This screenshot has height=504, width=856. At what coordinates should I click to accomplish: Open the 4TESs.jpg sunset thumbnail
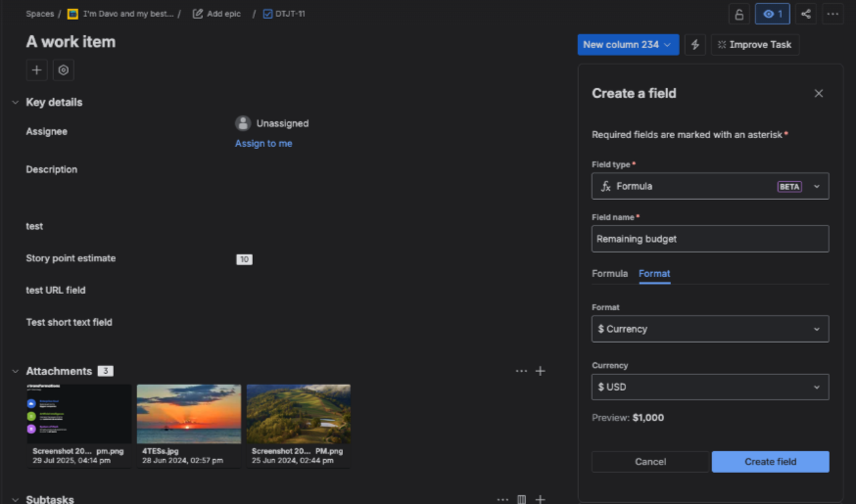point(189,414)
